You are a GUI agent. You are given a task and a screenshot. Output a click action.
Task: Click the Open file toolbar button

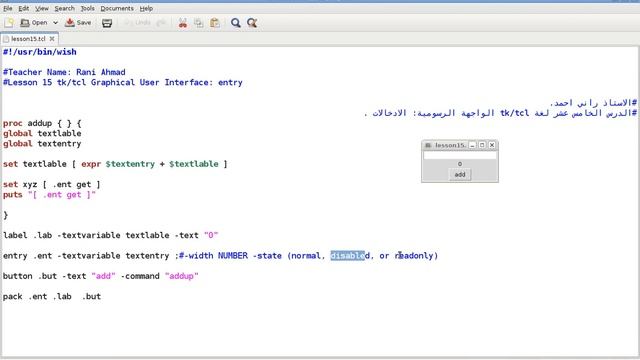(34, 23)
